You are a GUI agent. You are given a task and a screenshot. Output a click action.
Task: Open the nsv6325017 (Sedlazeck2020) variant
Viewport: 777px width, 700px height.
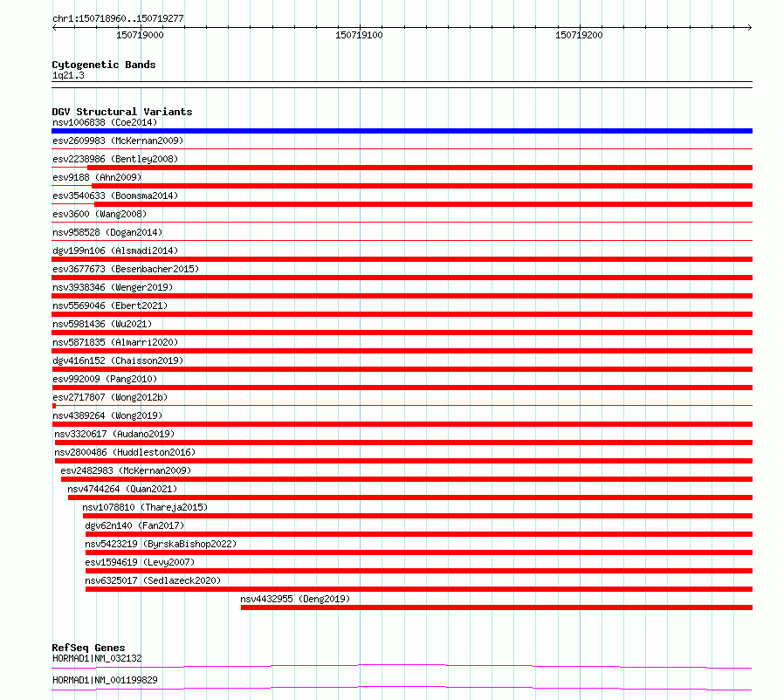coord(153,580)
